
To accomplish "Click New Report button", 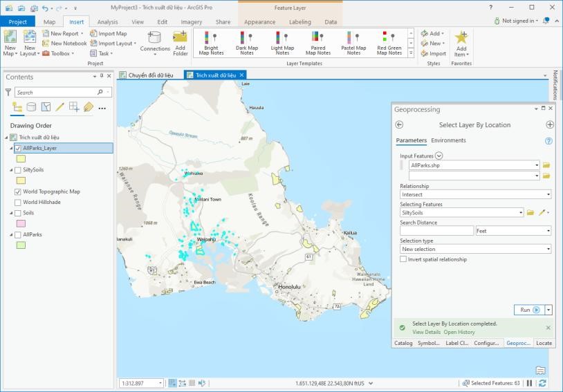I will (x=62, y=33).
